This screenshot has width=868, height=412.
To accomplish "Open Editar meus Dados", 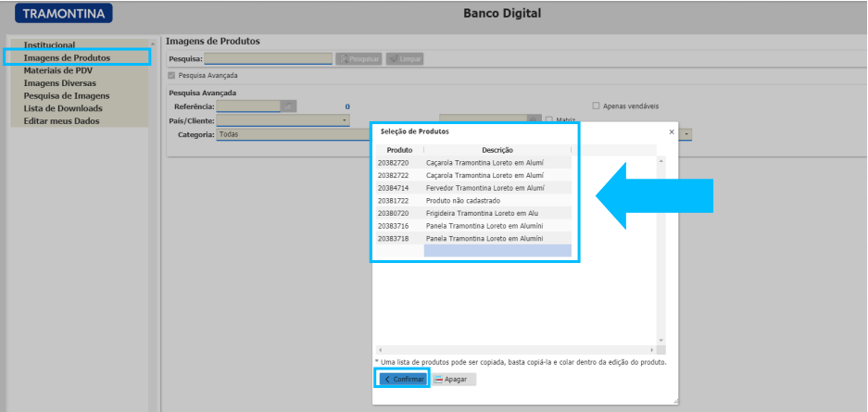I will 61,121.
